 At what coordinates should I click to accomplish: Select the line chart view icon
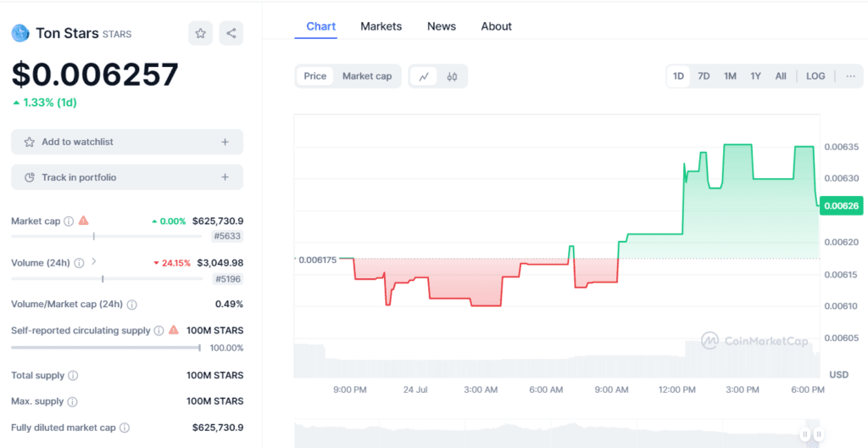point(424,76)
